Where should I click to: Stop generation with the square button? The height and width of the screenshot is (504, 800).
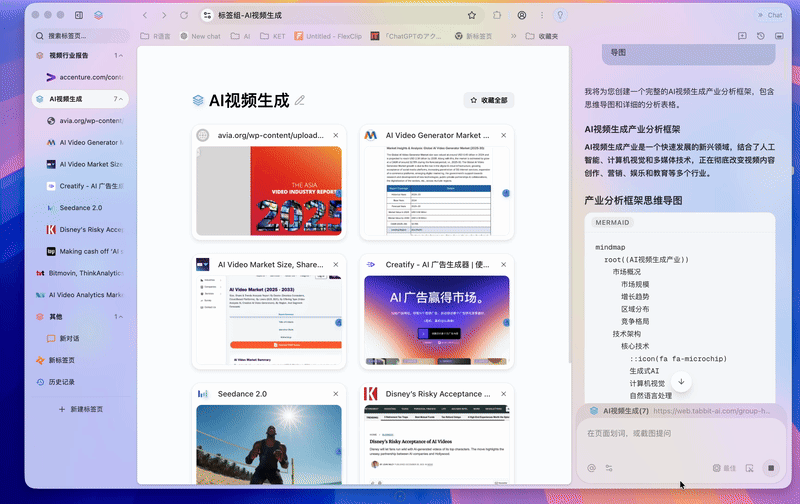pos(771,468)
